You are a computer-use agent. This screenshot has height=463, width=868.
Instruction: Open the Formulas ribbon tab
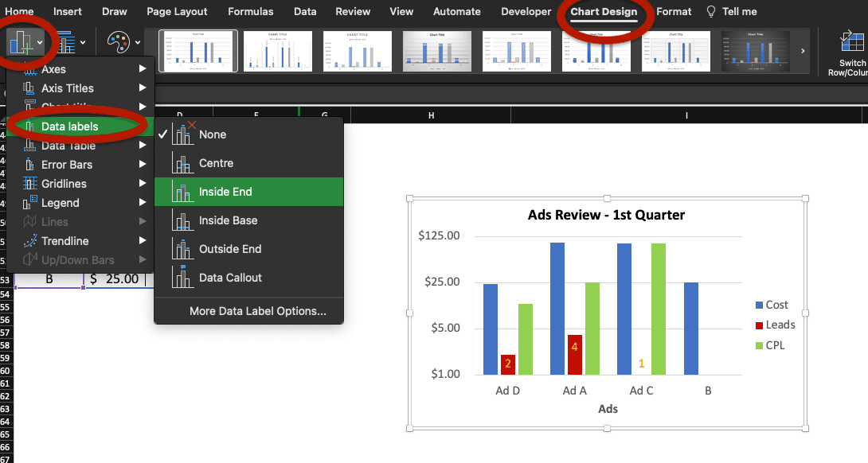pyautogui.click(x=251, y=11)
